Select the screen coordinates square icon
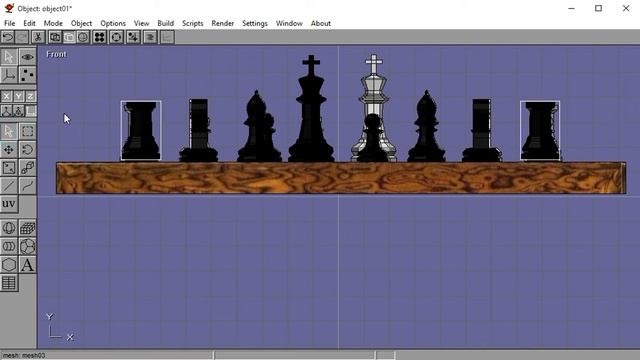Screen dimensions: 640x360 click(31, 111)
